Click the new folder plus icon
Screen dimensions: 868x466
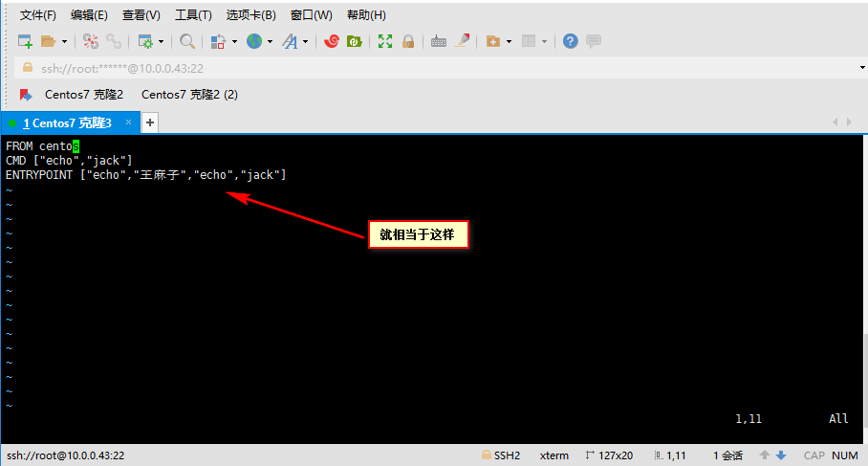pyautogui.click(x=492, y=41)
